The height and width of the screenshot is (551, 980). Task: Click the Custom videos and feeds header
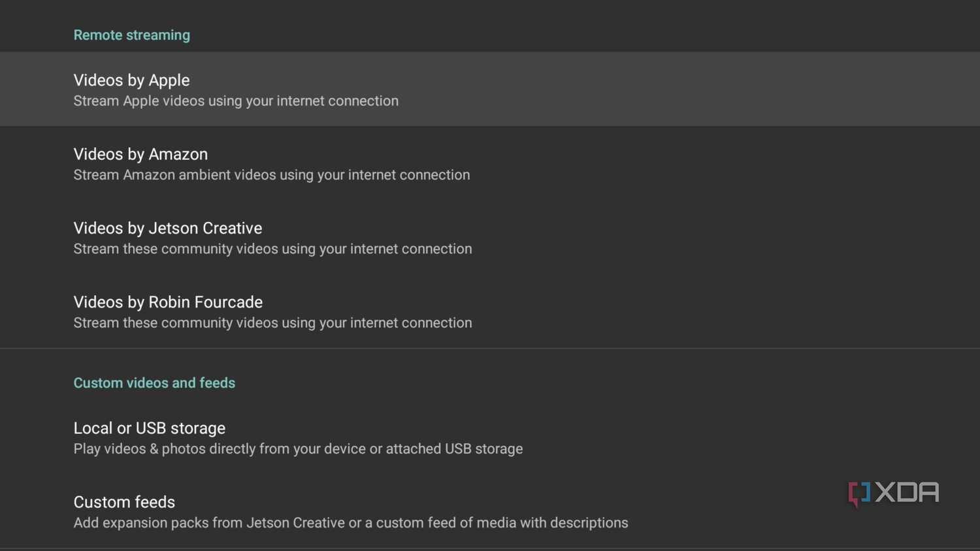pos(154,383)
